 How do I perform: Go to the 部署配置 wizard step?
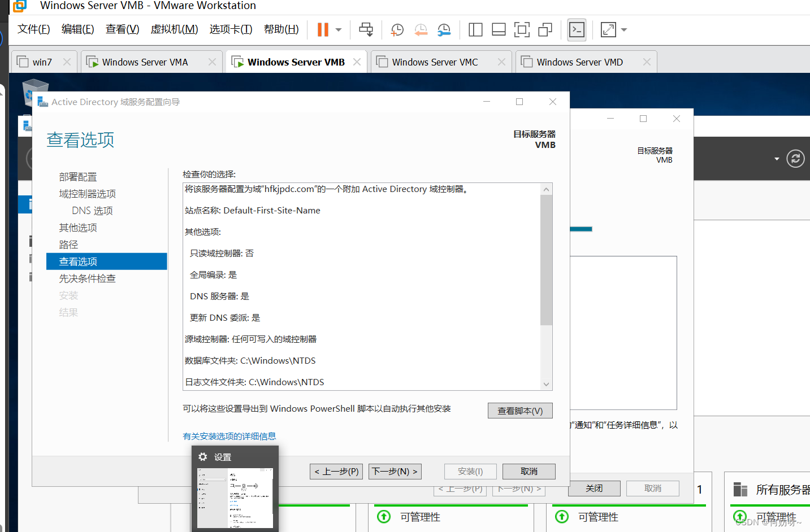78,177
